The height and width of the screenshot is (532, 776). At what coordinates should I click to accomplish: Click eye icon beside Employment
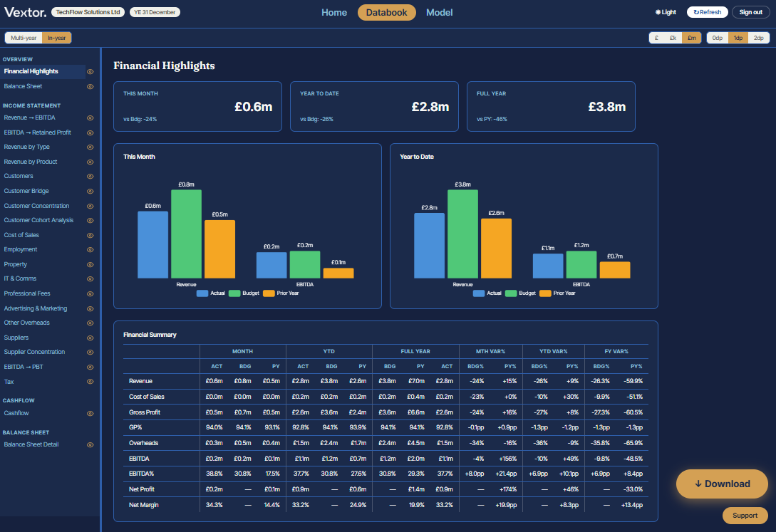click(90, 250)
